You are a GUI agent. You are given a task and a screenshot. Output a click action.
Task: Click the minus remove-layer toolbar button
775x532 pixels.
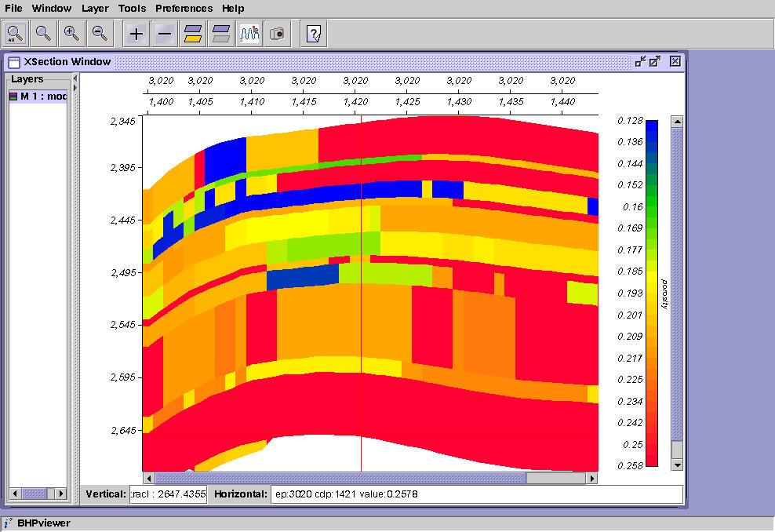[165, 34]
